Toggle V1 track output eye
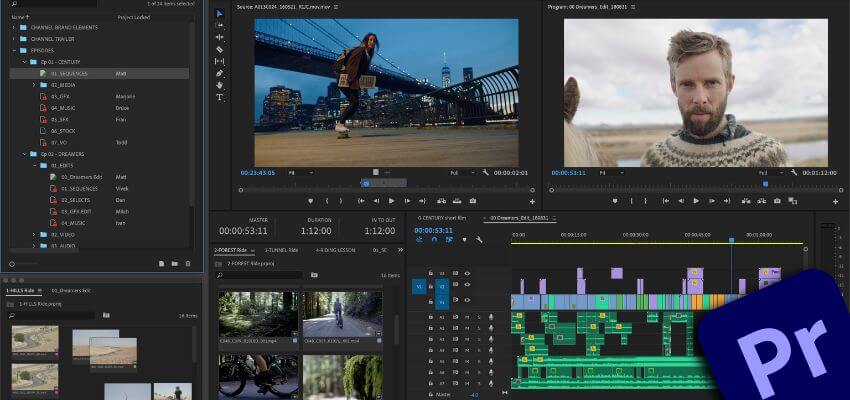This screenshot has width=850, height=400. 467,300
